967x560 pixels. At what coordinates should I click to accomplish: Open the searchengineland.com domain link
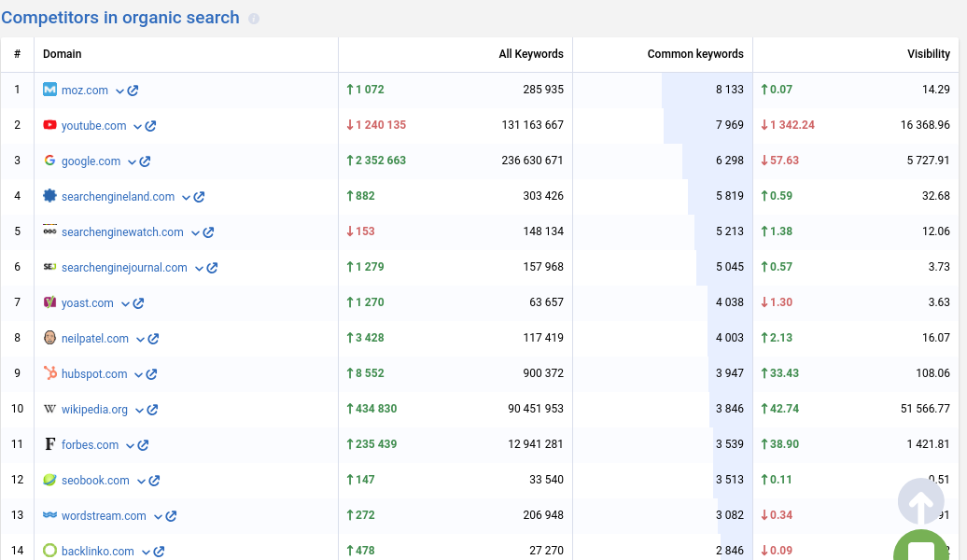[x=118, y=197]
